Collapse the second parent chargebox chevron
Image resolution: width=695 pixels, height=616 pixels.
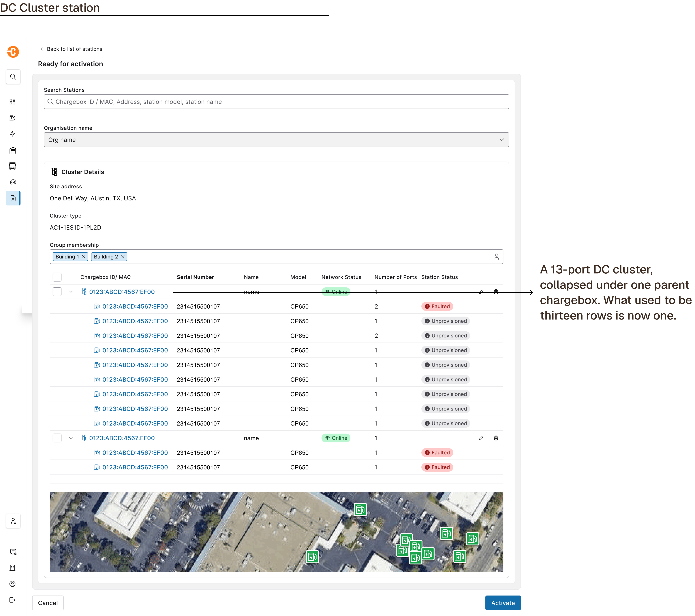pyautogui.click(x=71, y=438)
